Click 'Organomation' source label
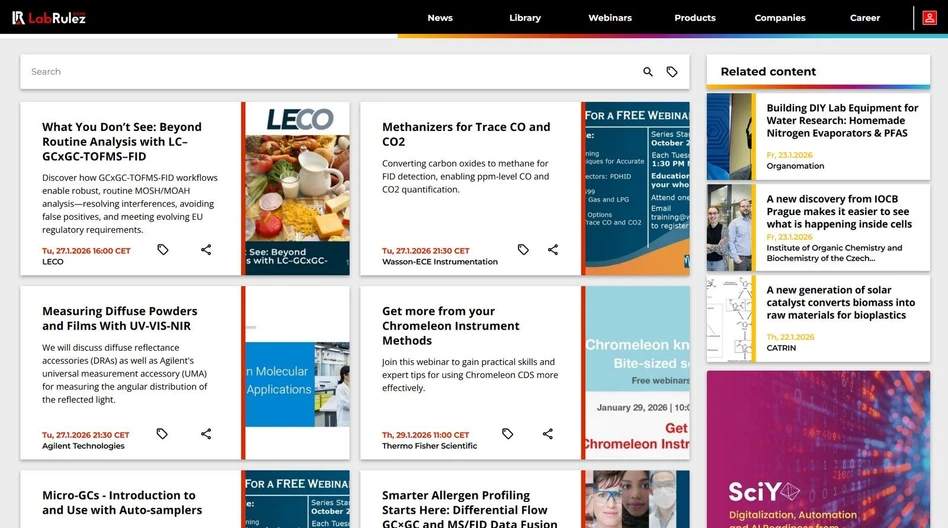The height and width of the screenshot is (528, 948). click(795, 166)
